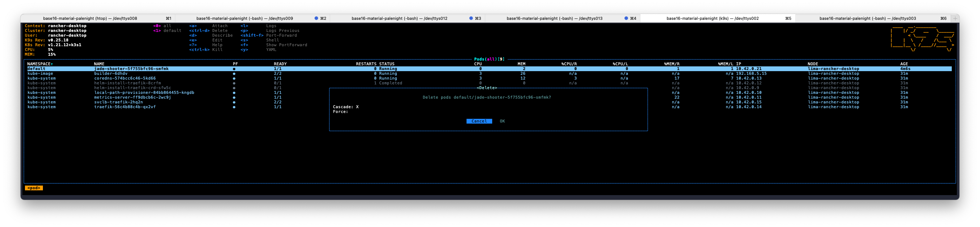Click the activity dot on ttys013 tab
This screenshot has width=980, height=227.
point(626,18)
